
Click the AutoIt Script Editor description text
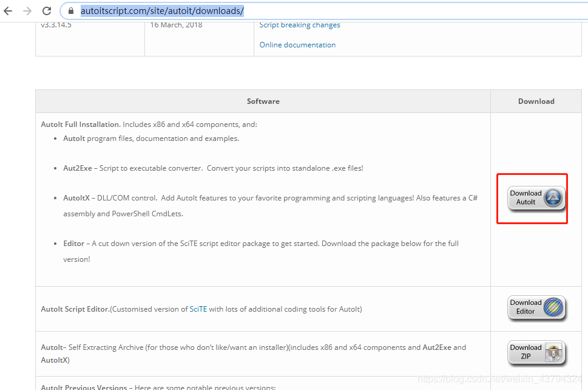pos(201,309)
